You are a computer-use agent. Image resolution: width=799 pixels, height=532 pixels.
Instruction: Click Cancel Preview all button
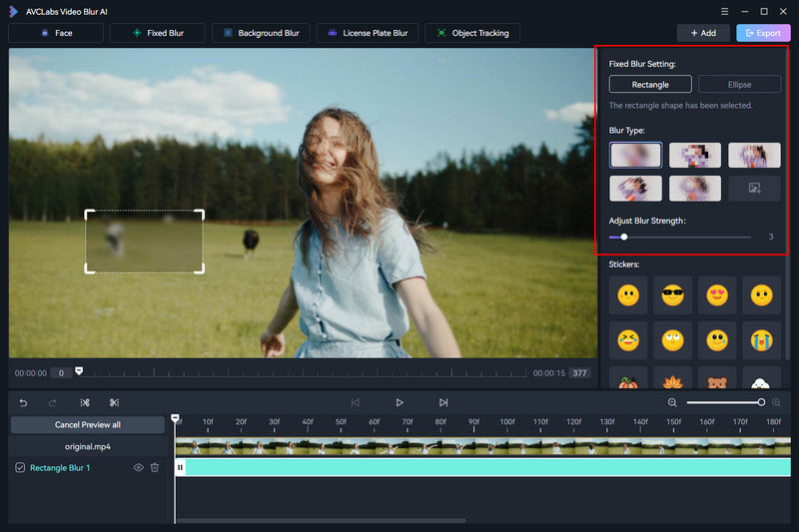(88, 424)
